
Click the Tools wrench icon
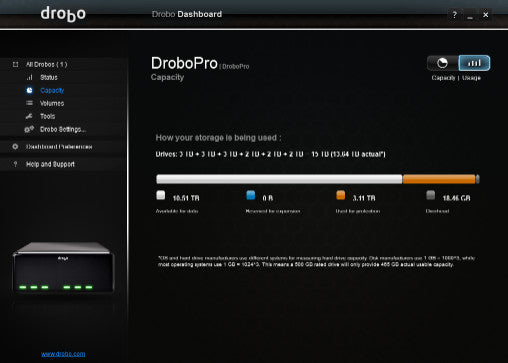click(x=29, y=116)
